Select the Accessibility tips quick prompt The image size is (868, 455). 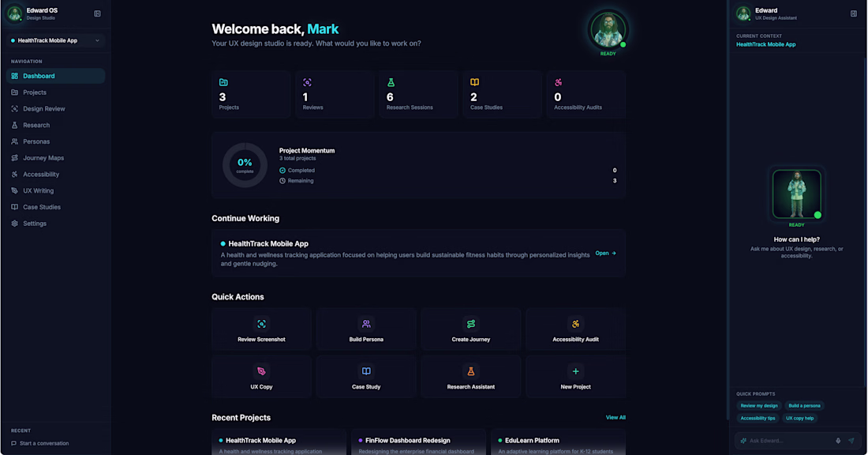click(x=758, y=419)
